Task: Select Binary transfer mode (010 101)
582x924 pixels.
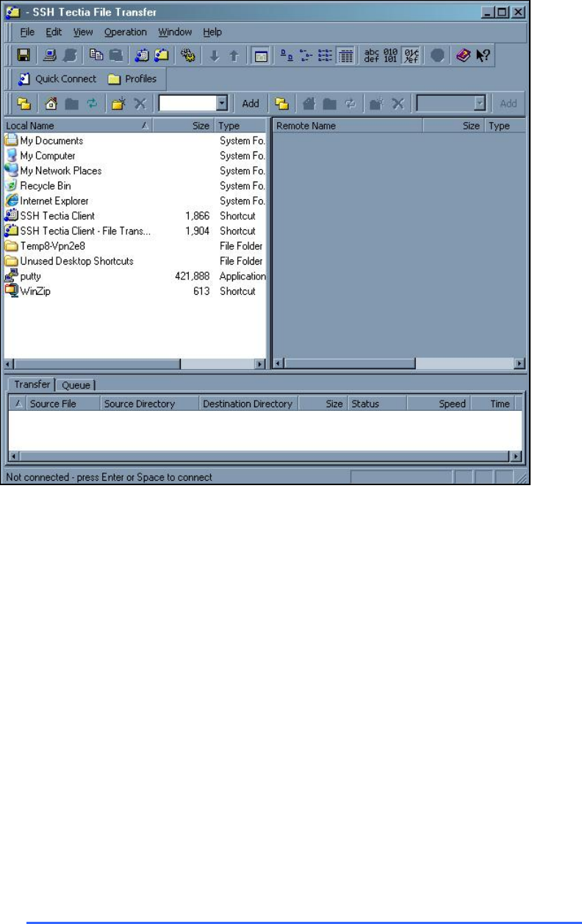Action: tap(391, 55)
